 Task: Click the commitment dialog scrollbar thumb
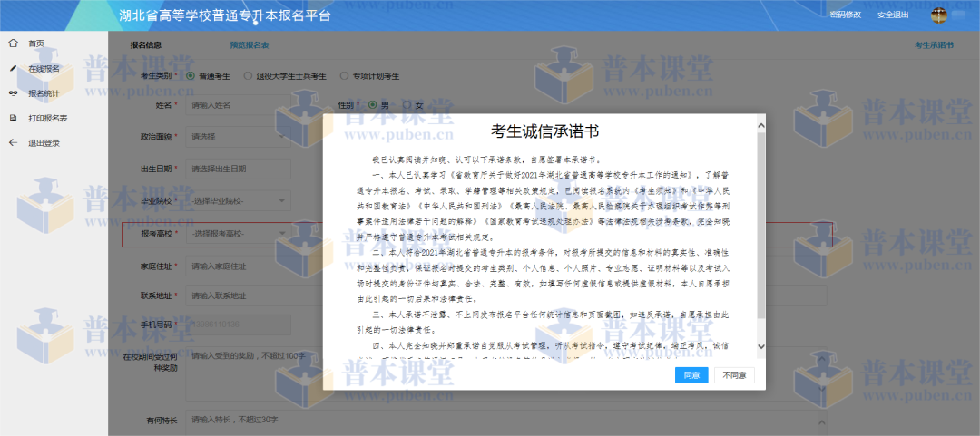click(760, 224)
